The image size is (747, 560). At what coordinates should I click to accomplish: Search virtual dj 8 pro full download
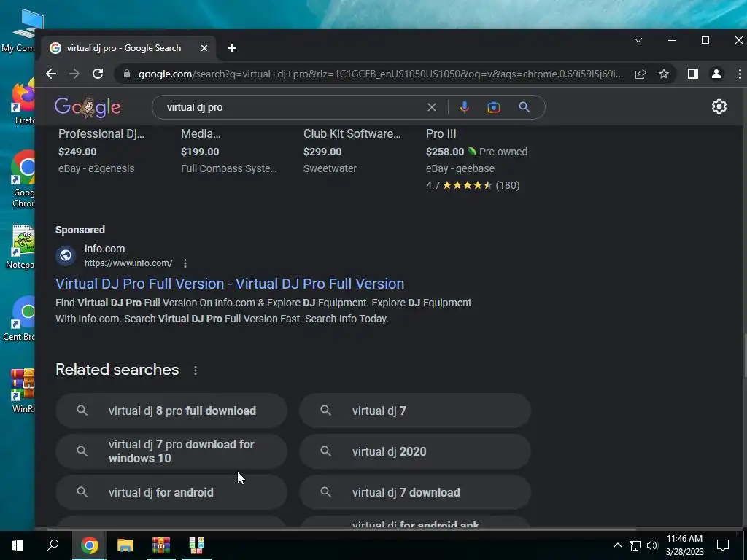click(171, 411)
